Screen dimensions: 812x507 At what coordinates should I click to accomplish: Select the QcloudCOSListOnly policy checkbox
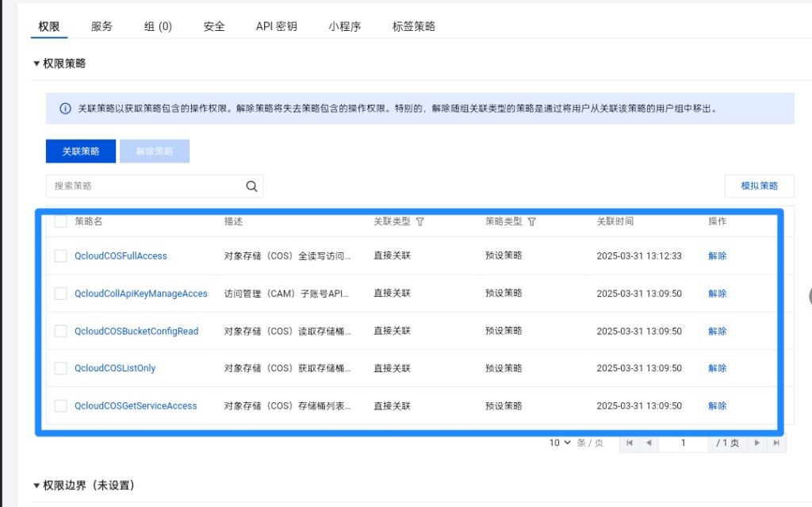coord(61,368)
